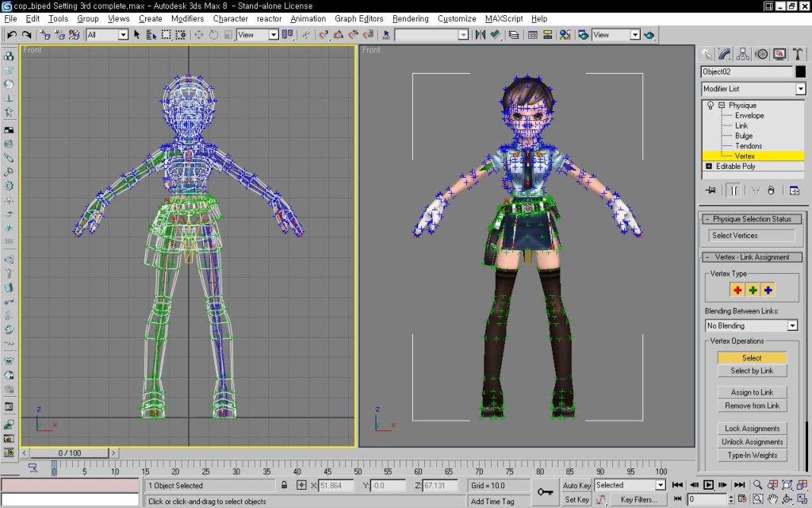The width and height of the screenshot is (812, 508).
Task: Toggle the Selection Lock padlock icon
Action: point(285,485)
